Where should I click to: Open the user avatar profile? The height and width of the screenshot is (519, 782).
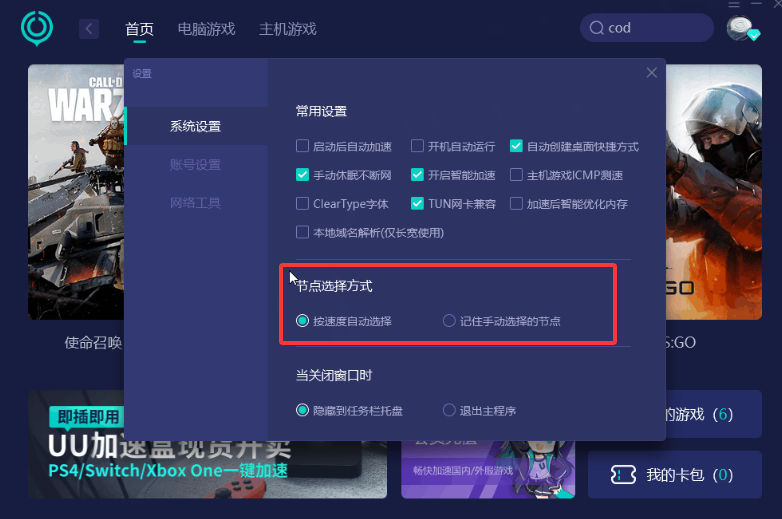click(x=742, y=28)
